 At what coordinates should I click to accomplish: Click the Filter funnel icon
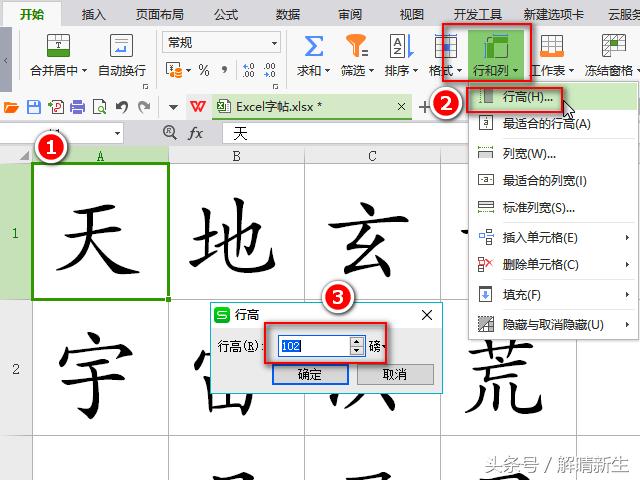pyautogui.click(x=357, y=45)
